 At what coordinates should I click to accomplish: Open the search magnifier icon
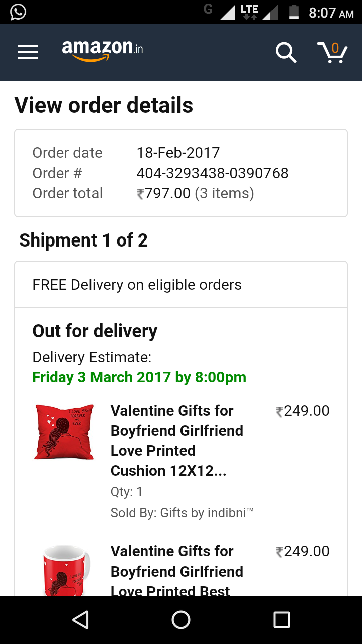286,52
